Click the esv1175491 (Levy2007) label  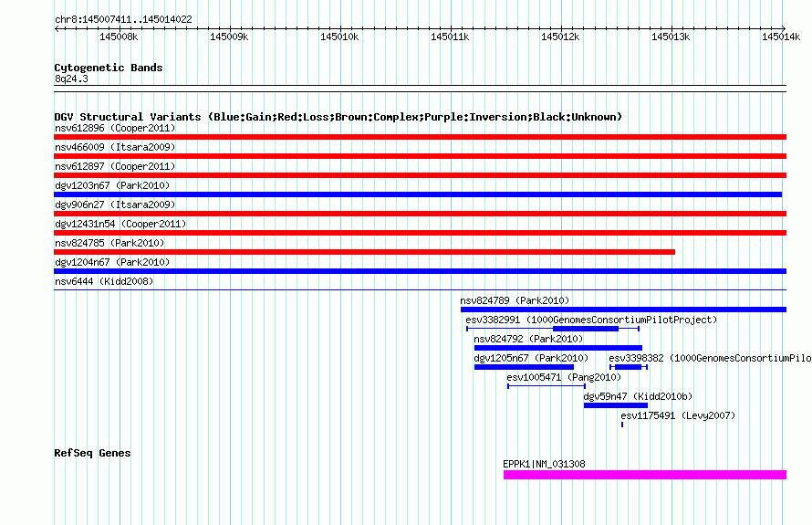pos(678,415)
